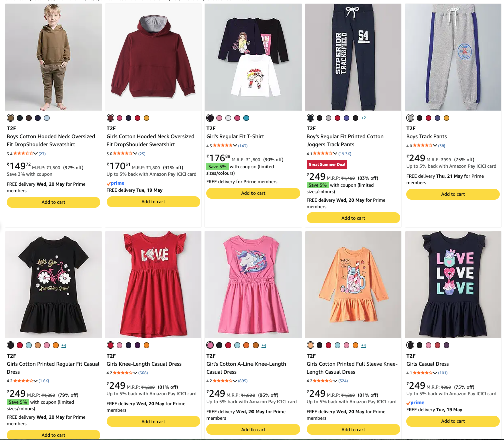Open the maroon girls hoodie product image
The width and height of the screenshot is (504, 440).
click(x=153, y=57)
